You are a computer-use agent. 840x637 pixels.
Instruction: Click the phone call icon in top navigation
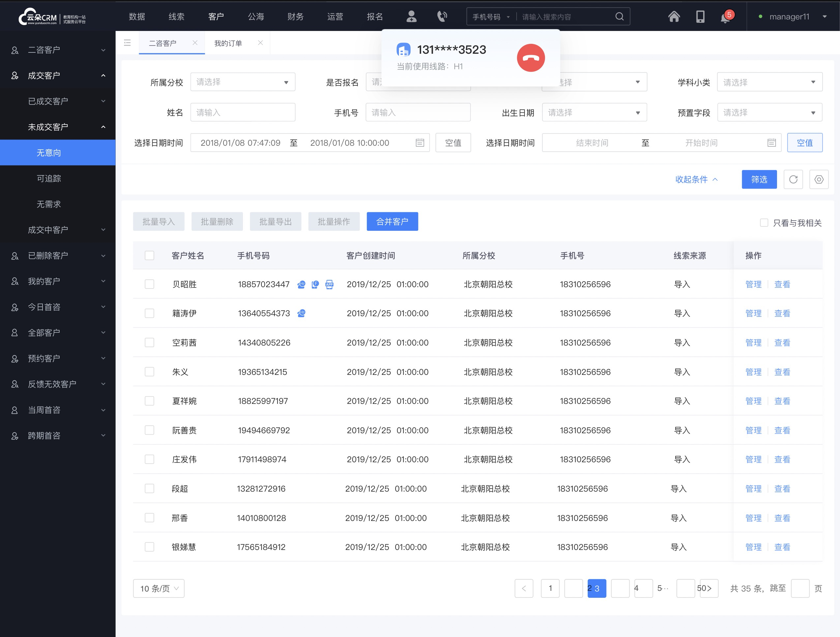tap(441, 17)
